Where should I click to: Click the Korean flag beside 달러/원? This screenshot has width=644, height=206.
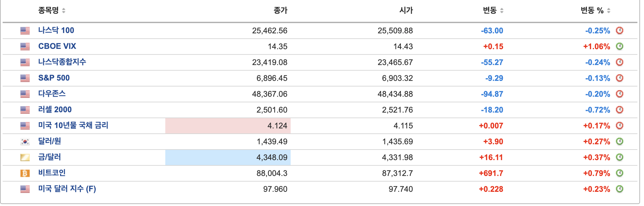(x=25, y=142)
